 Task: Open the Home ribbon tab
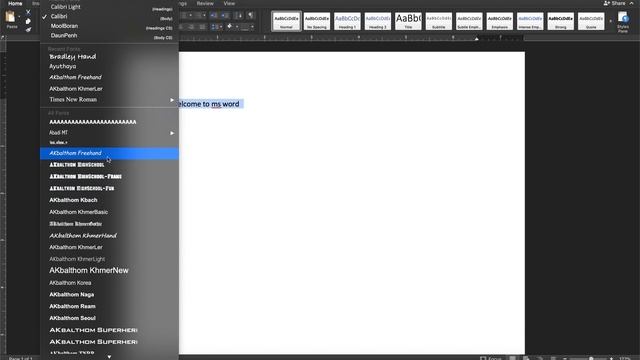(15, 3)
